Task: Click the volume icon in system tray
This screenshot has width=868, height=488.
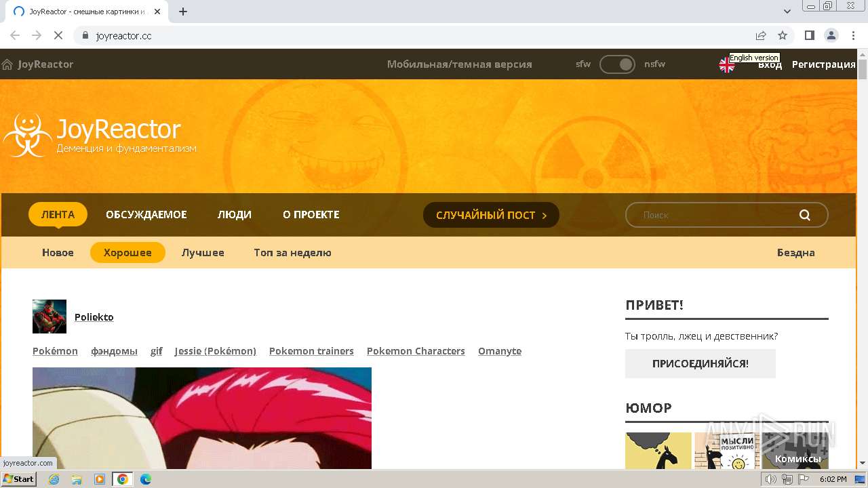Action: click(771, 479)
